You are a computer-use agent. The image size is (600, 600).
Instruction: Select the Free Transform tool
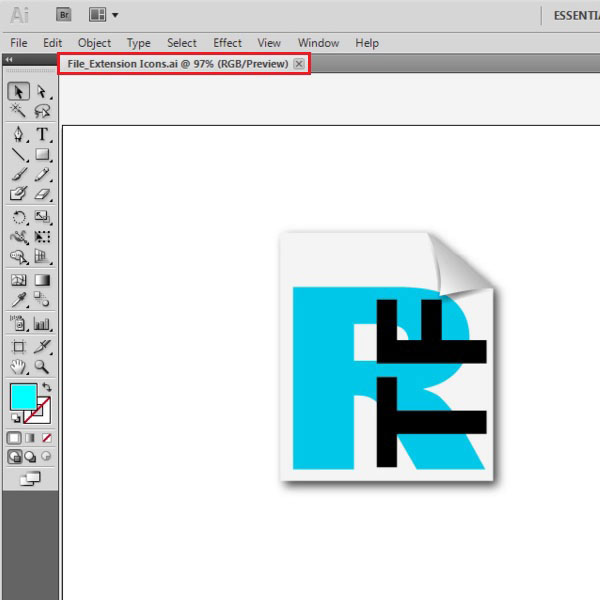click(x=42, y=237)
